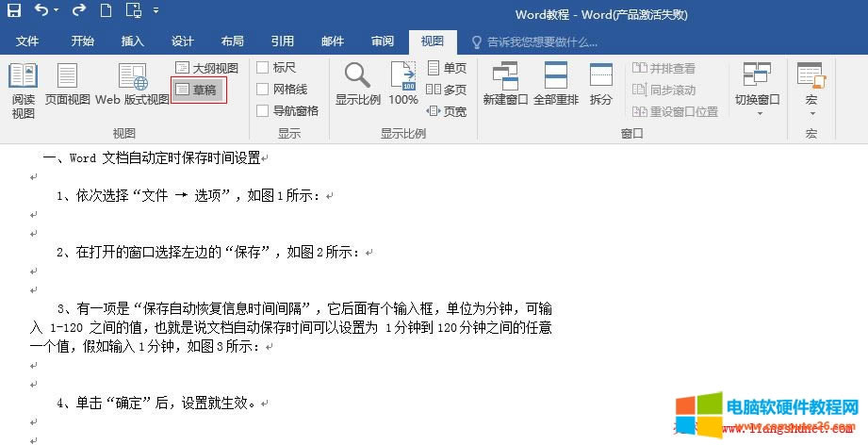The width and height of the screenshot is (868, 445).
Task: Click 重设窗口位置 reset window position
Action: [x=676, y=111]
